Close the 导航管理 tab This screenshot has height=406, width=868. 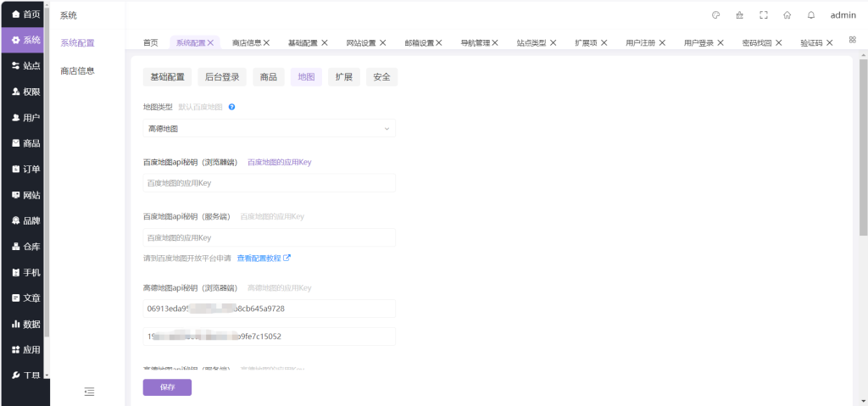pyautogui.click(x=495, y=42)
